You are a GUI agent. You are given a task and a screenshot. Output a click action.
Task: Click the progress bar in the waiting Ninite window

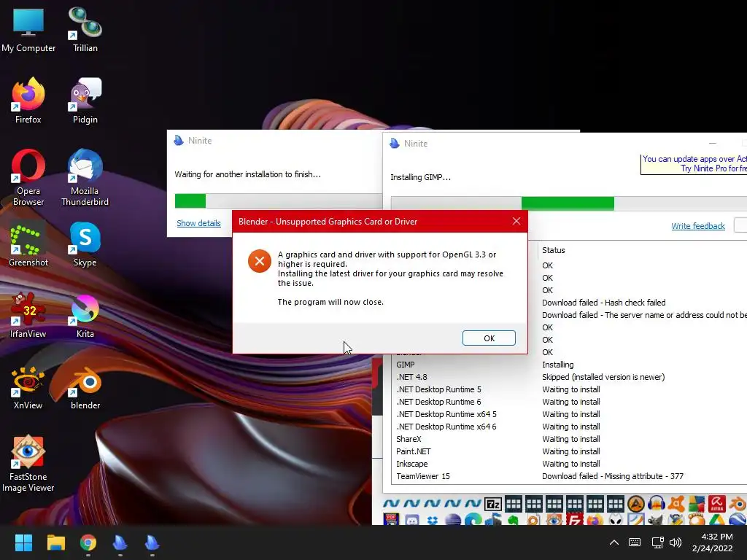click(x=278, y=201)
